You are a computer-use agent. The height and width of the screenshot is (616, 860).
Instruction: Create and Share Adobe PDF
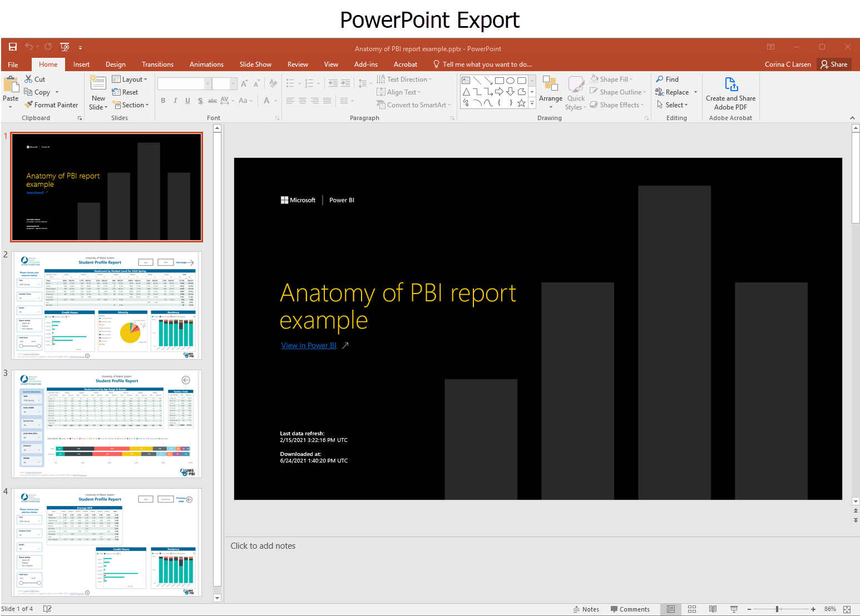(730, 93)
